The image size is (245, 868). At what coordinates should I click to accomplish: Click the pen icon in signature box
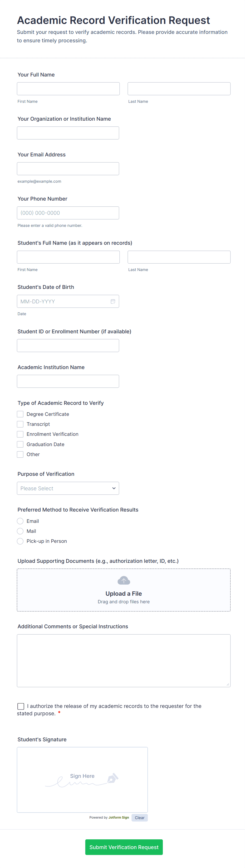[x=112, y=778]
